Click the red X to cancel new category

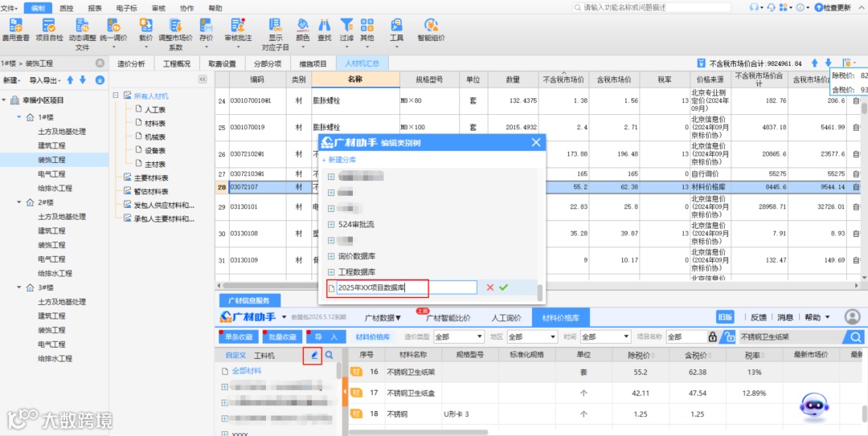489,287
